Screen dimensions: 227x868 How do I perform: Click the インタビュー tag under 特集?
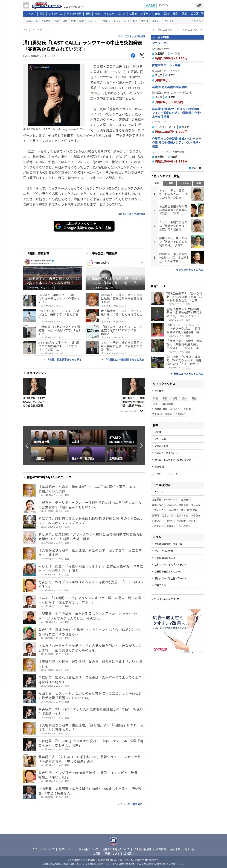(x=159, y=474)
